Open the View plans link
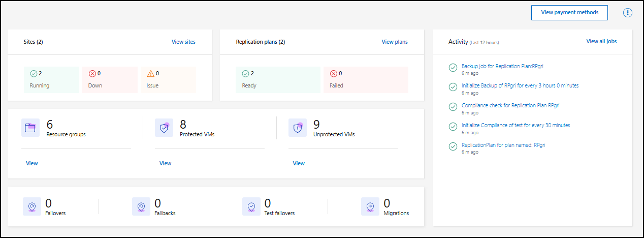Image resolution: width=644 pixels, height=238 pixels. (395, 42)
